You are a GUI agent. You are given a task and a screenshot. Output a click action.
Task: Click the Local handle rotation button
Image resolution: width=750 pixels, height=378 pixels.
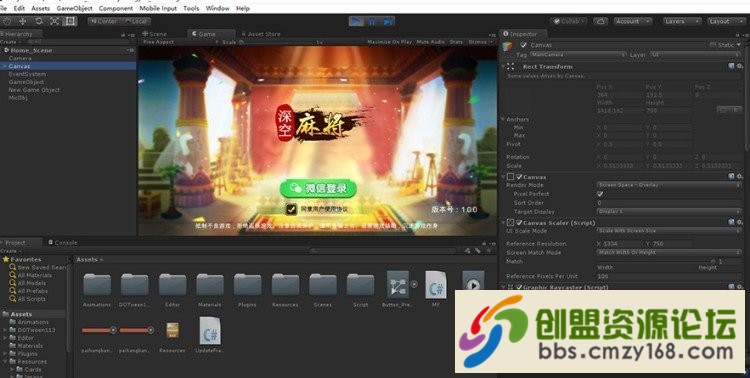pos(136,21)
